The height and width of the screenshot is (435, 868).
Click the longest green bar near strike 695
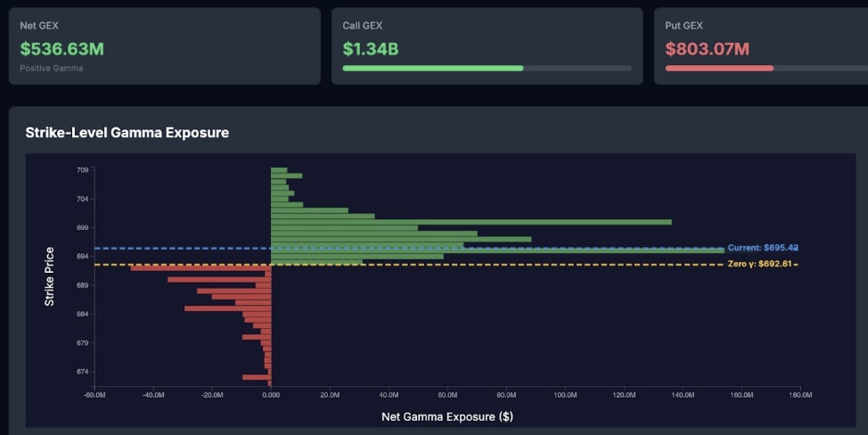tap(497, 250)
